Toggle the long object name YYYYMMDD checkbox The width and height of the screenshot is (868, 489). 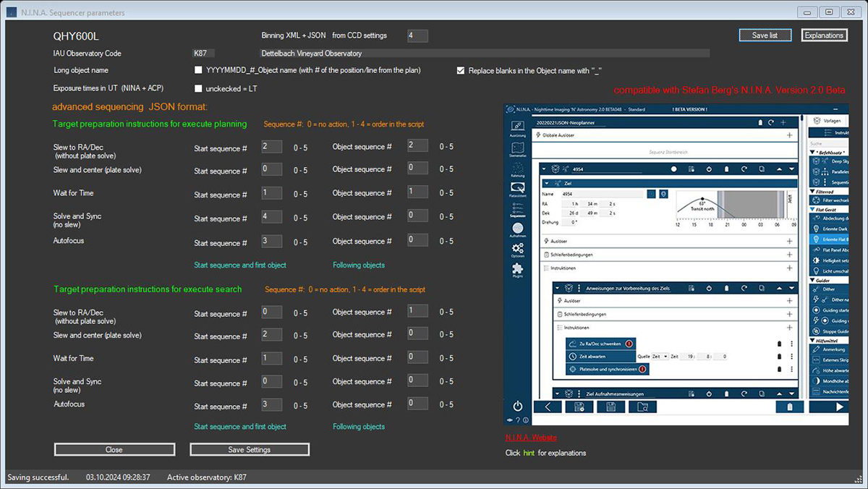point(198,70)
